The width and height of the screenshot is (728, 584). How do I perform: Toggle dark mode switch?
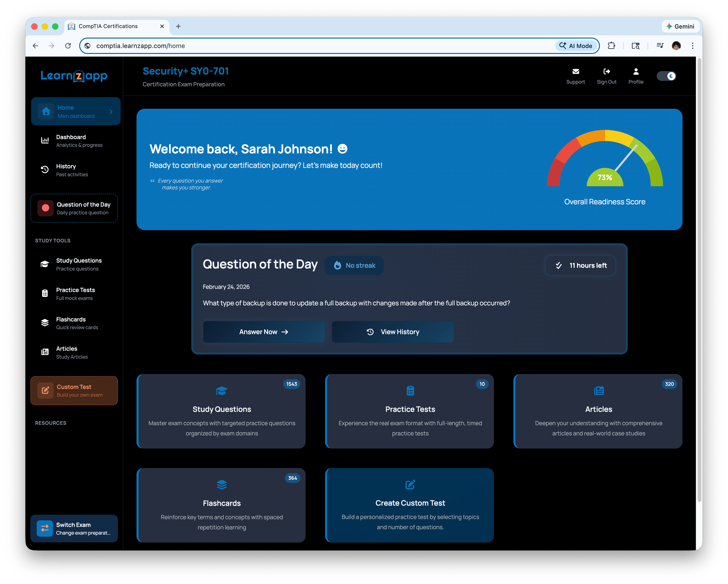point(666,76)
